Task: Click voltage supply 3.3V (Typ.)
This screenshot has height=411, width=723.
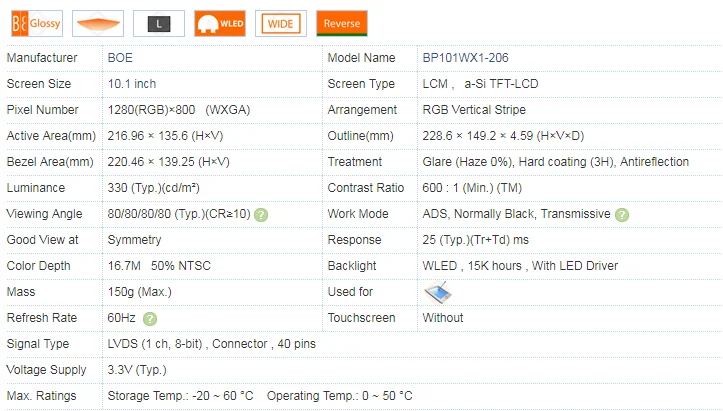Action: point(137,370)
